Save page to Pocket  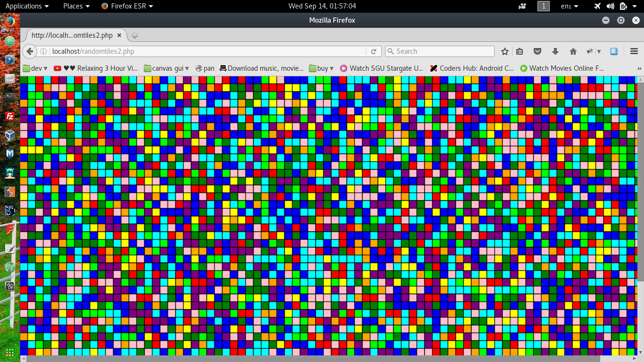pos(537,51)
